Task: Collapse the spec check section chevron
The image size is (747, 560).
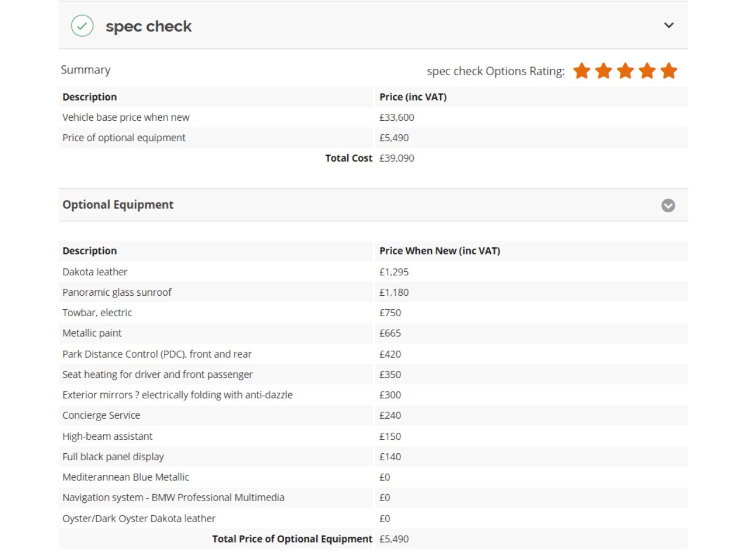Action: pyautogui.click(x=669, y=25)
